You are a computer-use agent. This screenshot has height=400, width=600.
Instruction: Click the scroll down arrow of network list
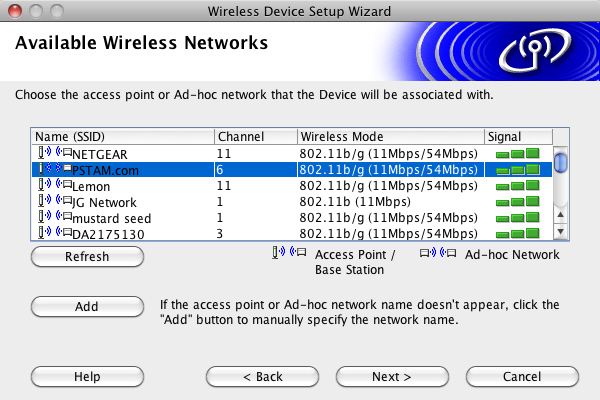tap(561, 231)
